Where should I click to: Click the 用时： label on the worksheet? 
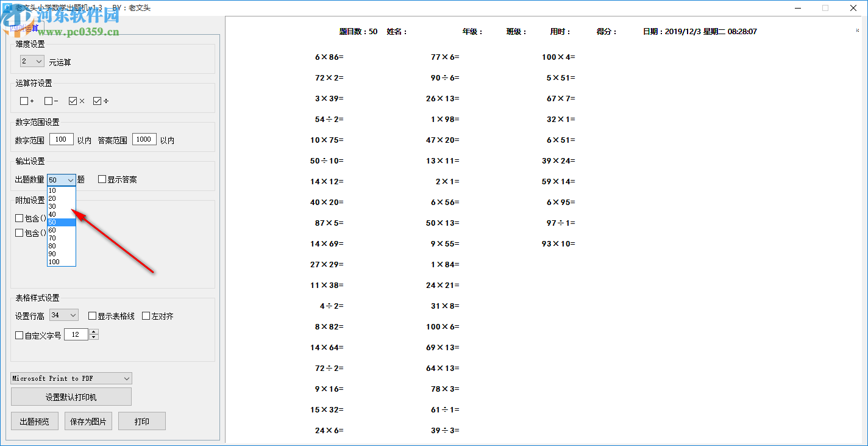click(x=560, y=32)
